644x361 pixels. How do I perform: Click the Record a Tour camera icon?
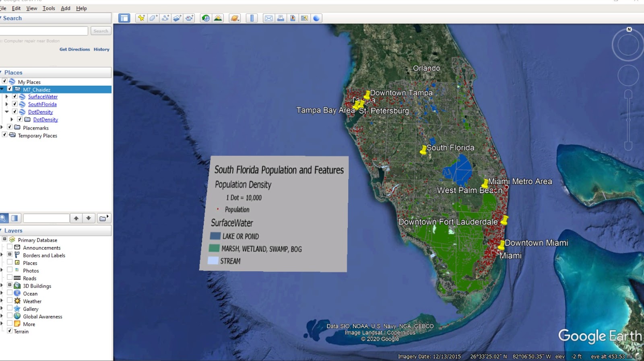point(190,18)
